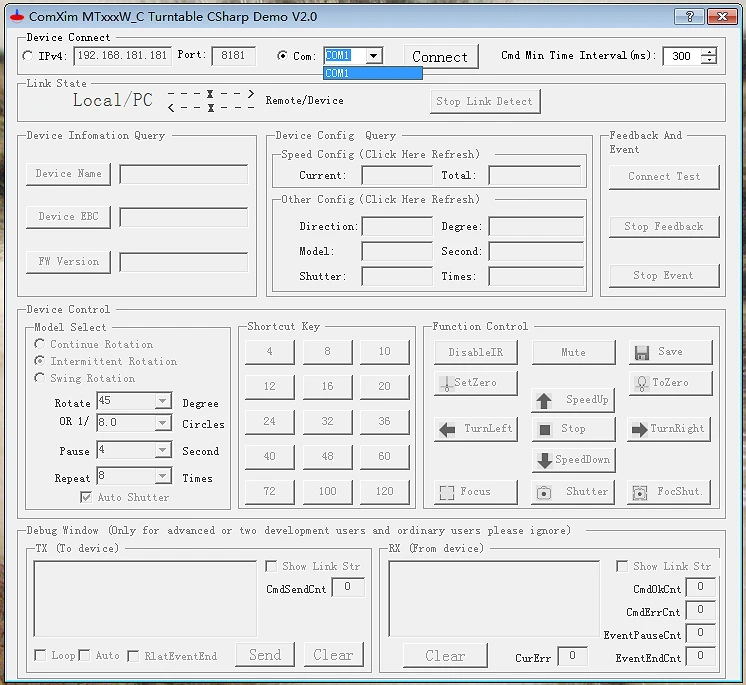Click shortcut key 120

(384, 492)
